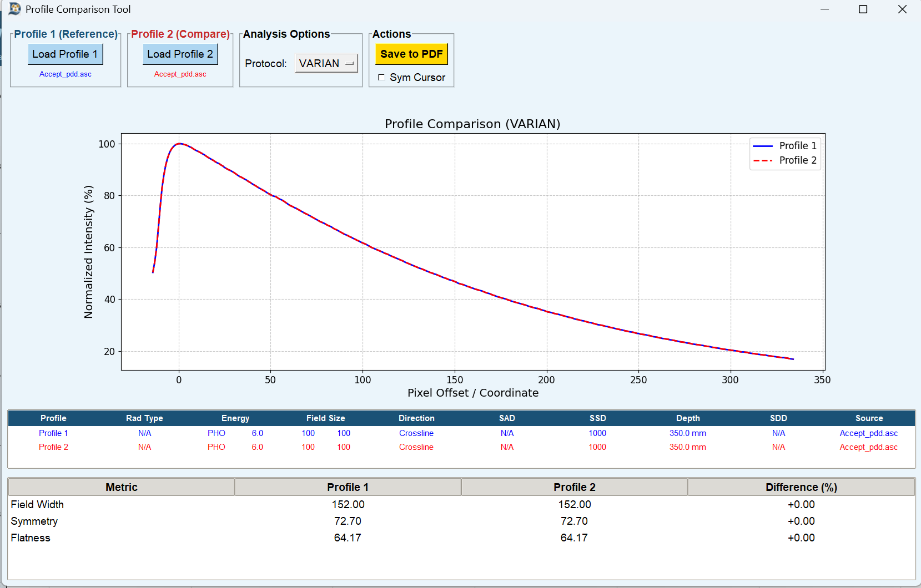The width and height of the screenshot is (921, 588).
Task: Close the Profile Comparison Tool window
Action: coord(902,9)
